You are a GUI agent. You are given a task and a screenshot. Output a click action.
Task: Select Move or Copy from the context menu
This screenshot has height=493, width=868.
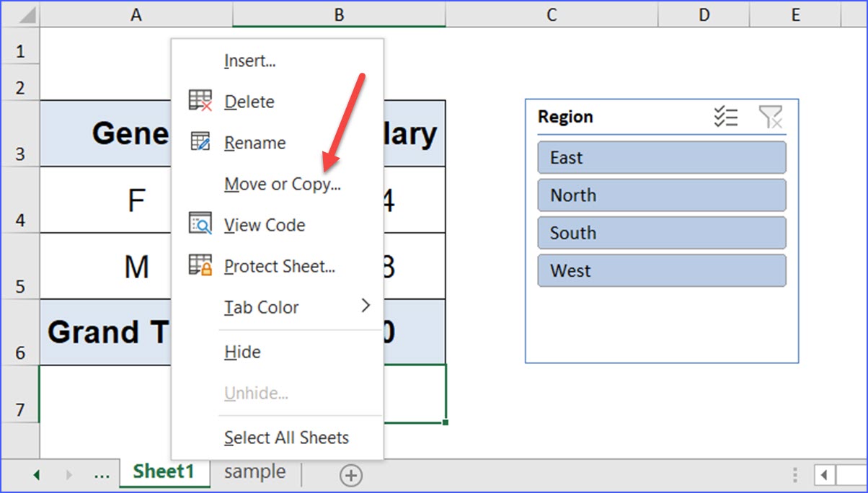(282, 184)
